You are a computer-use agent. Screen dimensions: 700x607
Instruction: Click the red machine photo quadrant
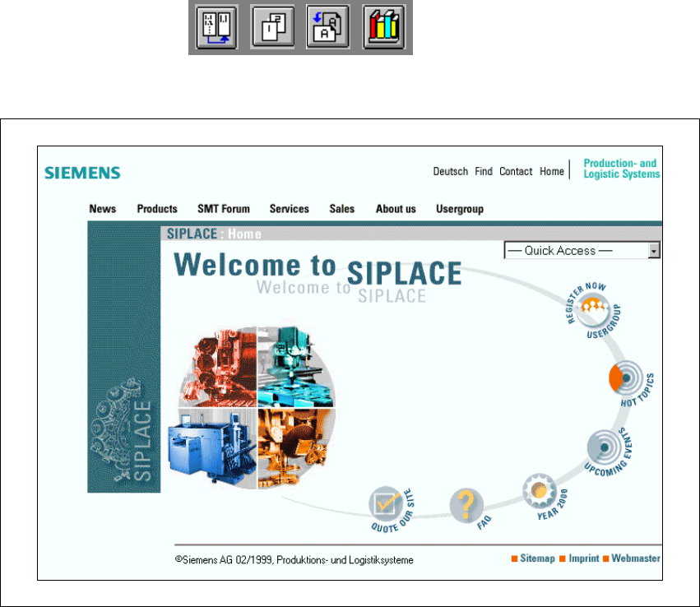(x=218, y=367)
